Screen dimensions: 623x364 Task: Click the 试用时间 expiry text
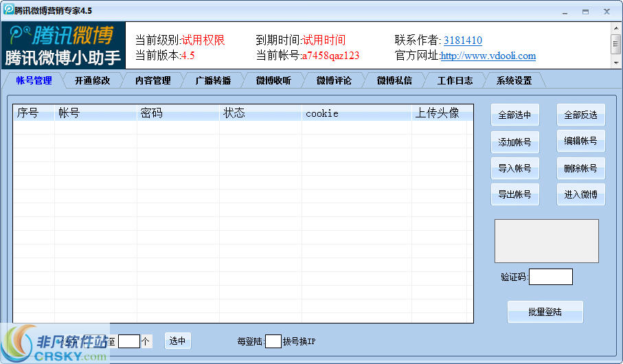[x=324, y=40]
